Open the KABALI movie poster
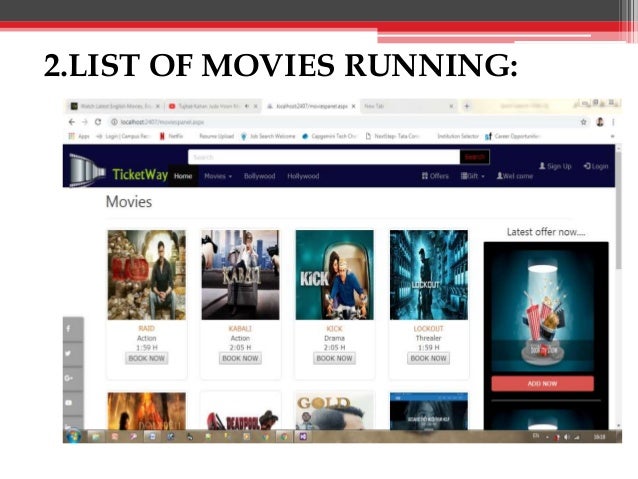This screenshot has width=638, height=479. pos(240,275)
